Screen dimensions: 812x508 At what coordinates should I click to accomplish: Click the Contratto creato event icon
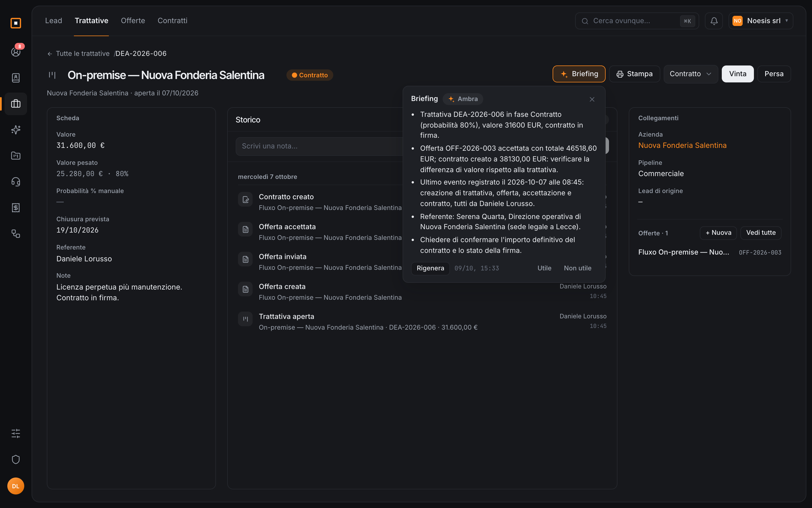(245, 200)
